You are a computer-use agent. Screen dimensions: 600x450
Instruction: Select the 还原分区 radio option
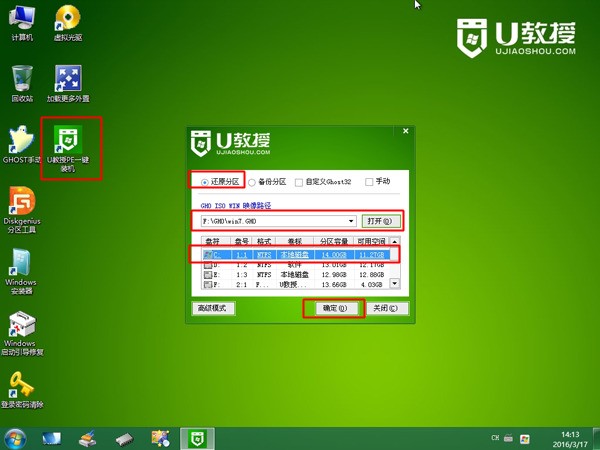[x=220, y=182]
